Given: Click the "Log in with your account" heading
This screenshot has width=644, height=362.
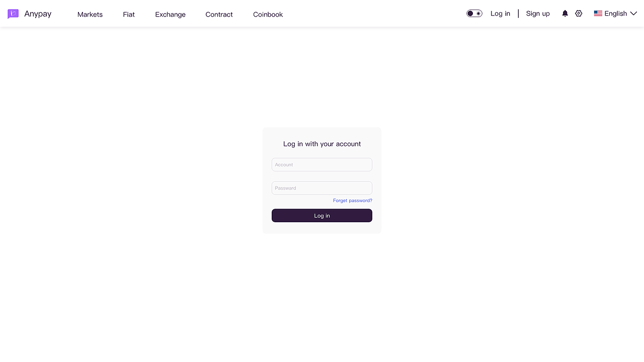Looking at the screenshot, I should click(x=322, y=144).
